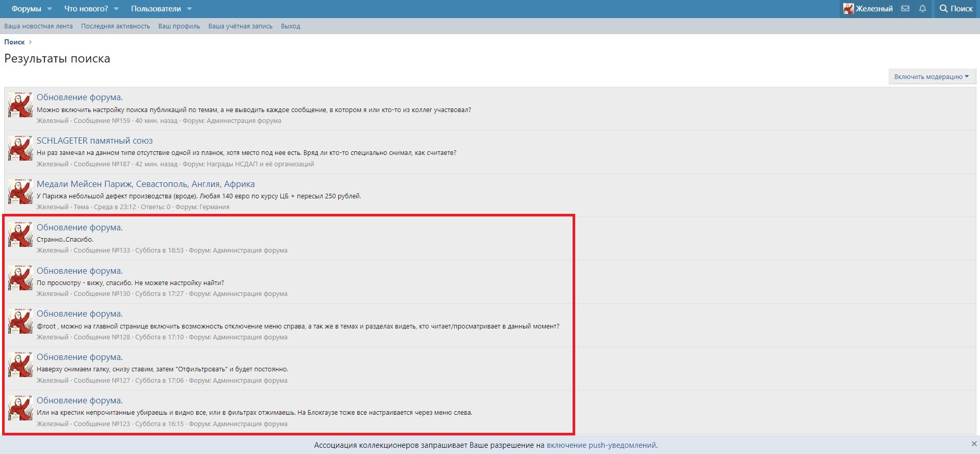This screenshot has width=980, height=454.
Task: Expand the Пользователи dropdown arrow
Action: coord(189,9)
